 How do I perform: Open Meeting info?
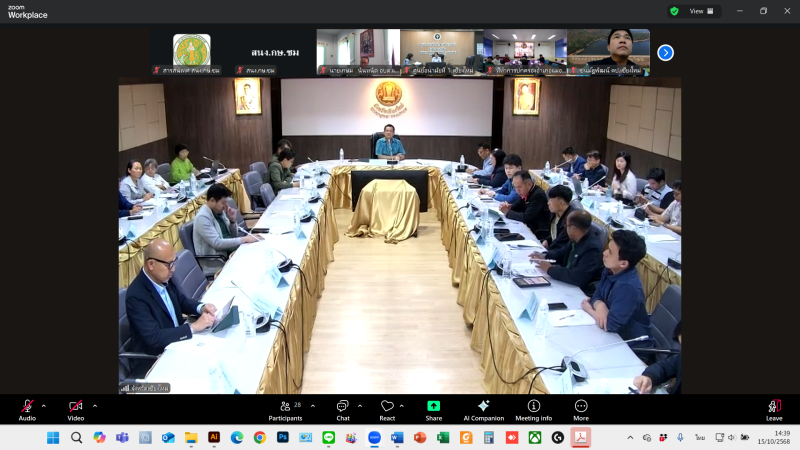534,410
